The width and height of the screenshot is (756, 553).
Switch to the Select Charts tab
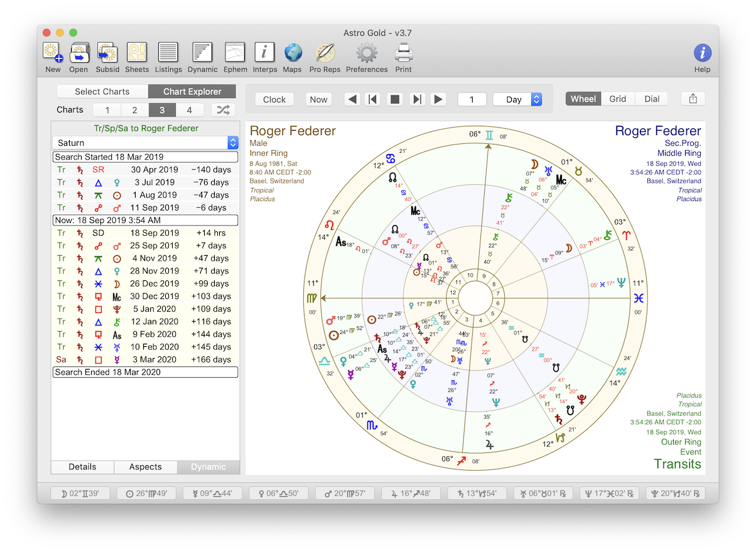click(x=102, y=92)
